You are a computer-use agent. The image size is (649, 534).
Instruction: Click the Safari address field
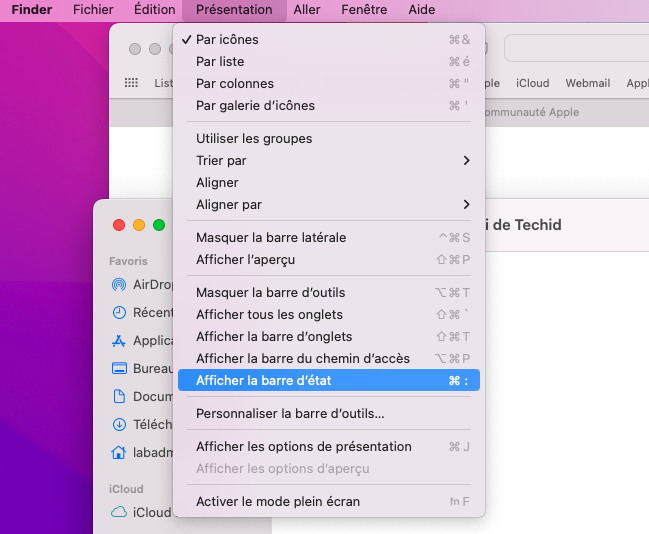[577, 48]
